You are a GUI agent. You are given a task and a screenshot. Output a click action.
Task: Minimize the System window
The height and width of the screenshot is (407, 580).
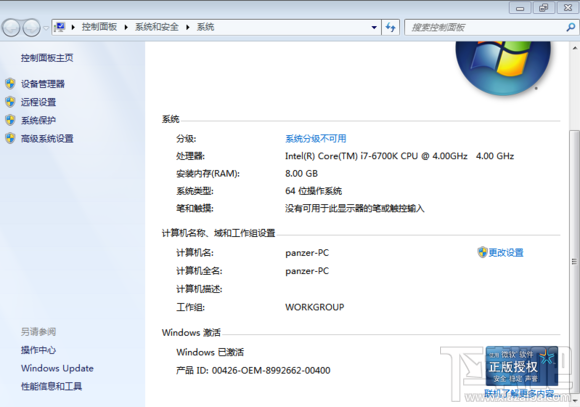coord(520,8)
